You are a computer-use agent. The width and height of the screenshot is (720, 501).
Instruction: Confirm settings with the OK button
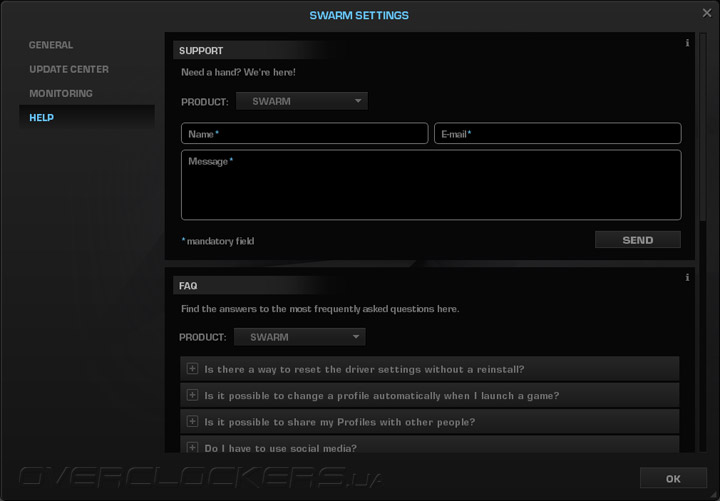pyautogui.click(x=673, y=478)
